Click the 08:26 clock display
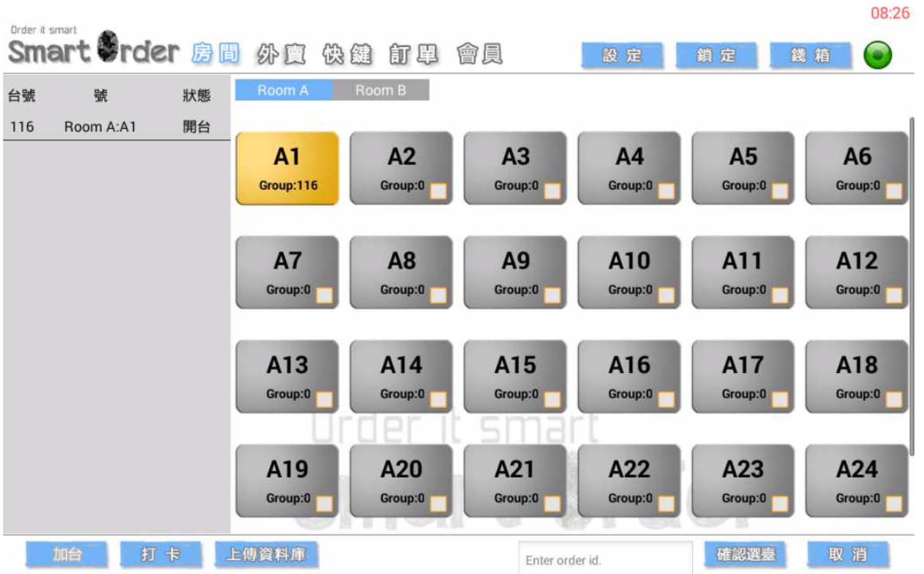Image resolution: width=924 pixels, height=574 pixels. (x=890, y=13)
